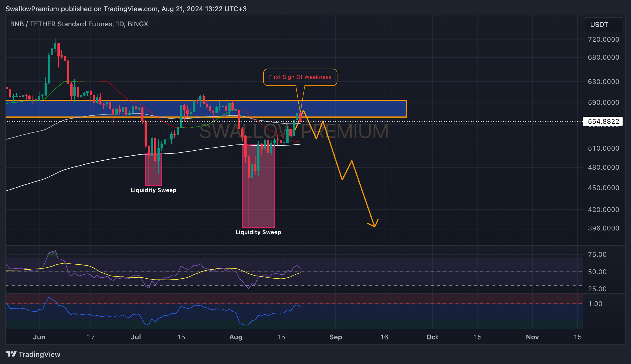The height and width of the screenshot is (364, 631).
Task: Click the BNB / TETHER Standard Futures title
Action: click(x=79, y=24)
